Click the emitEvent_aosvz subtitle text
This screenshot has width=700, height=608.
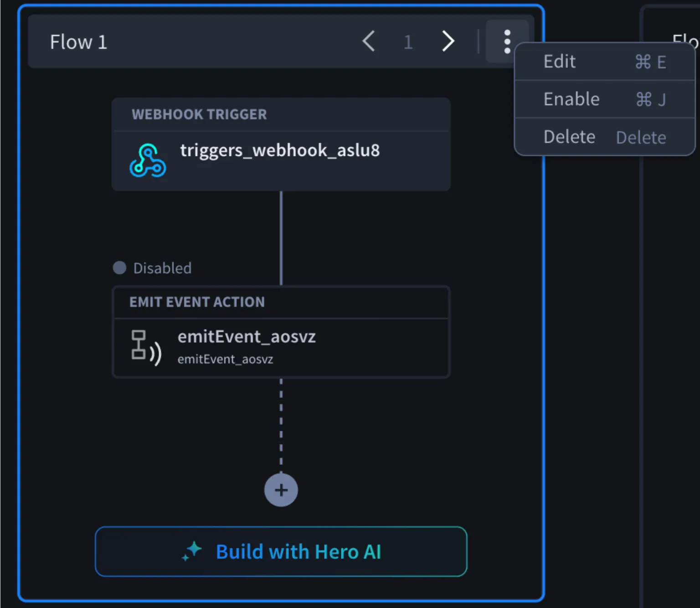point(225,359)
